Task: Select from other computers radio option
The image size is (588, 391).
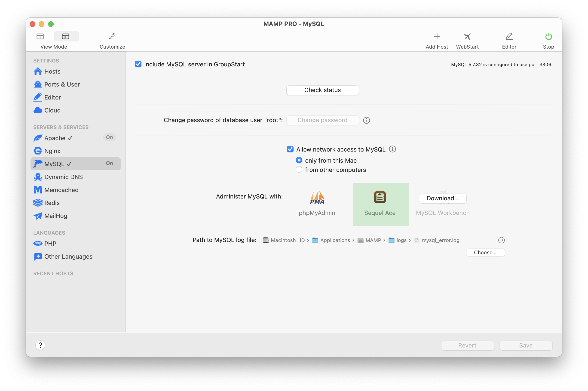Action: (x=299, y=170)
